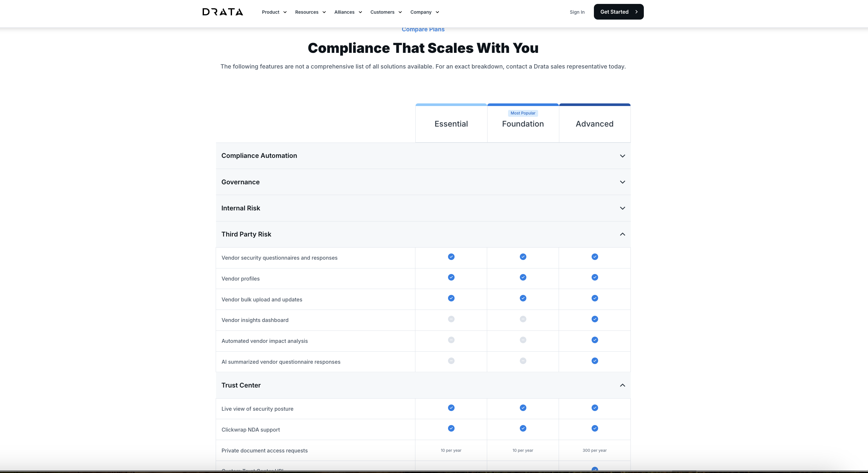
Task: Select the Advanced plan column header
Action: point(595,124)
